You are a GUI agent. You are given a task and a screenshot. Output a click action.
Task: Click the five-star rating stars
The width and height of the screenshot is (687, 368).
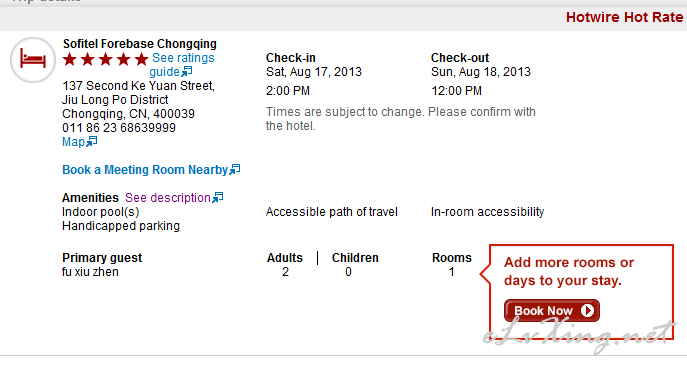point(106,59)
